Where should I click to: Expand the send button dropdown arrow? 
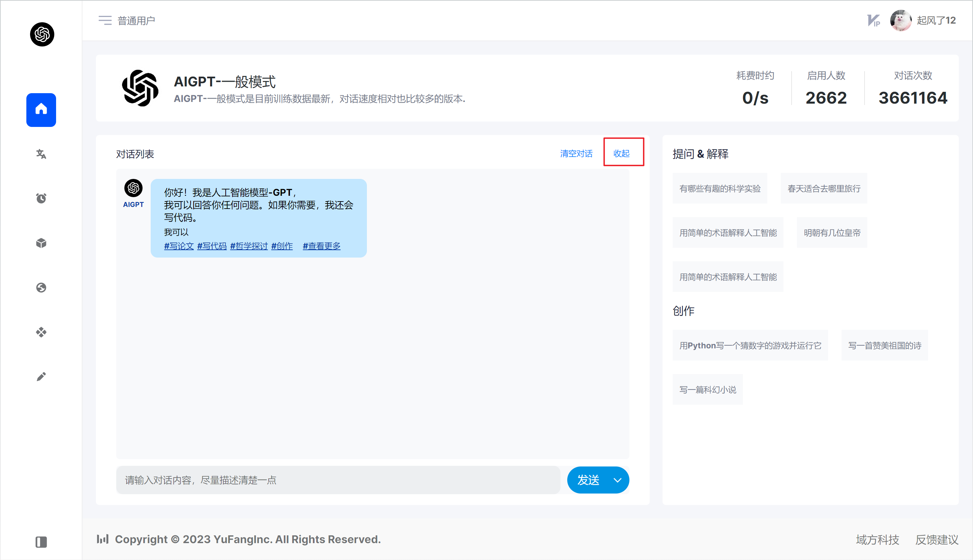(617, 480)
